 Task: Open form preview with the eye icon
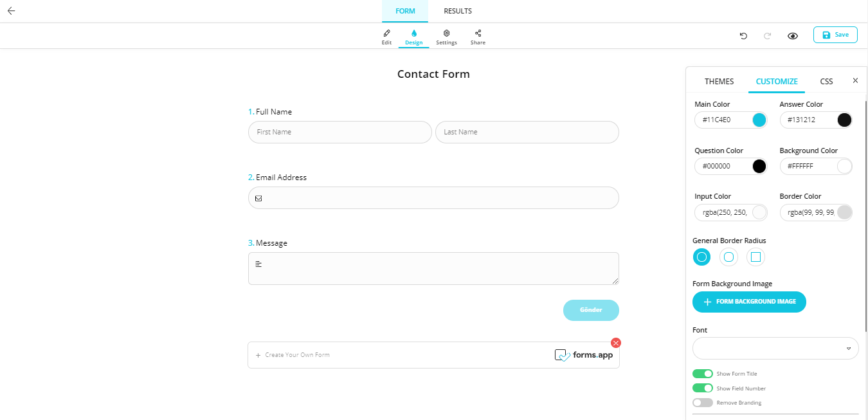click(x=792, y=35)
